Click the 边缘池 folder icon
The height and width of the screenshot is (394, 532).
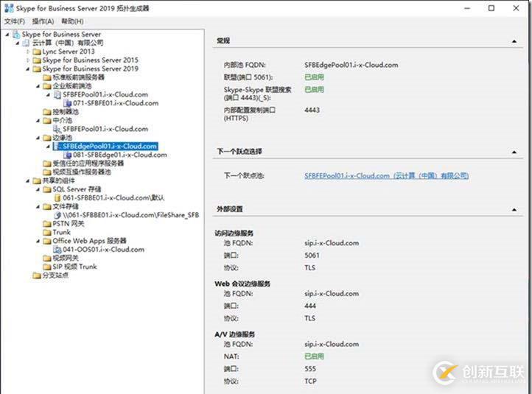[x=47, y=138]
